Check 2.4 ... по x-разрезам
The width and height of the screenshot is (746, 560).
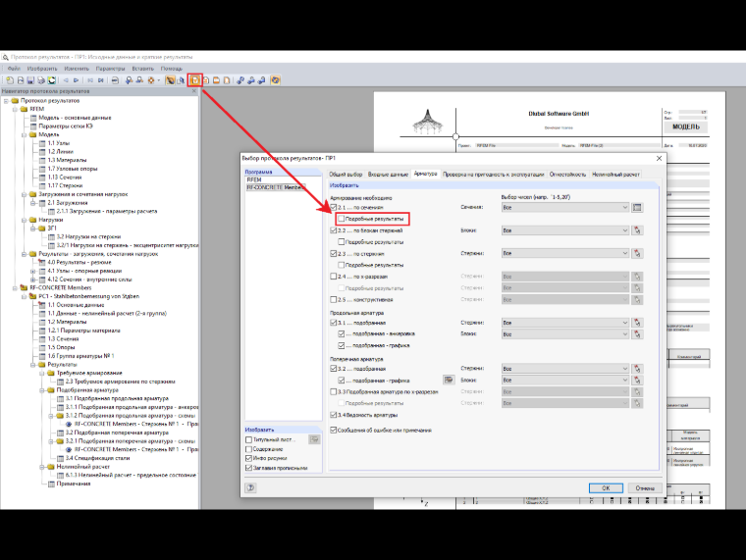click(334, 277)
